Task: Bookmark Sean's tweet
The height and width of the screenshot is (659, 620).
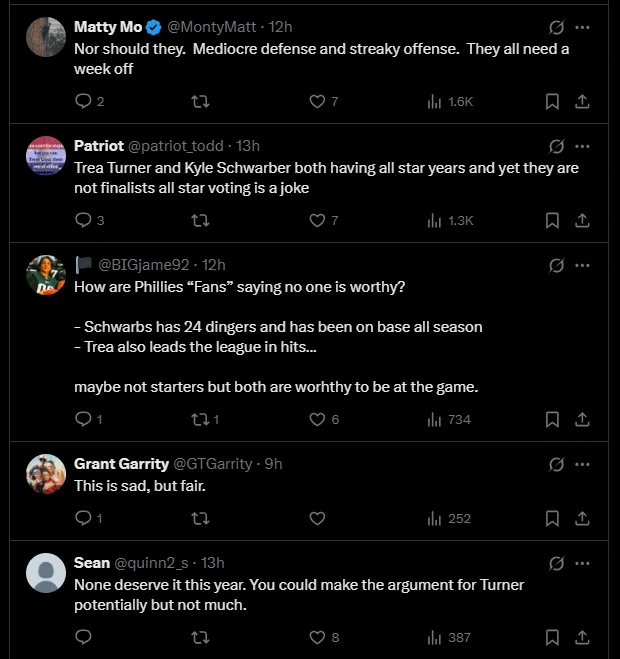Action: pyautogui.click(x=551, y=637)
